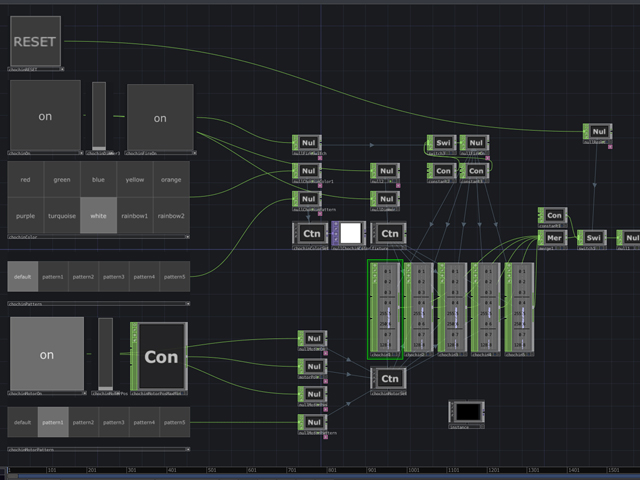Select the merge1 Merge node
This screenshot has width=640, height=480.
coord(553,238)
